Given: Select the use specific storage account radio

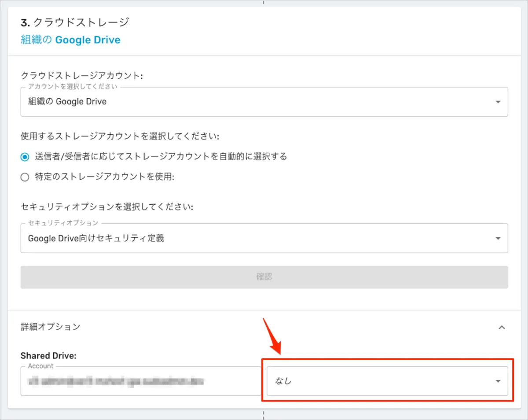Looking at the screenshot, I should [25, 177].
